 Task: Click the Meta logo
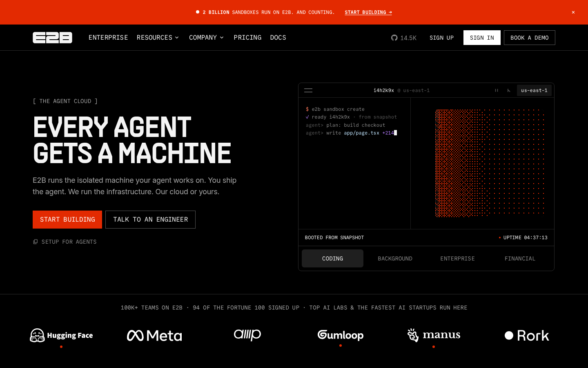(154, 336)
